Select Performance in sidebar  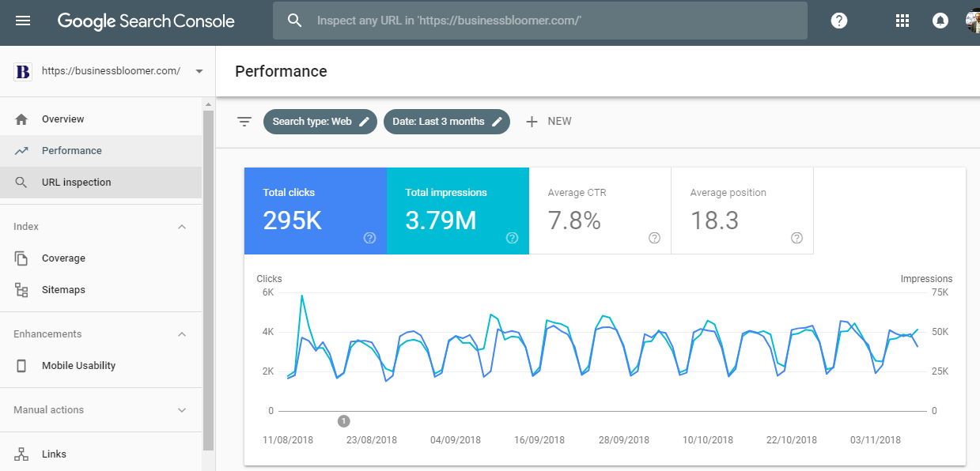tap(100, 151)
